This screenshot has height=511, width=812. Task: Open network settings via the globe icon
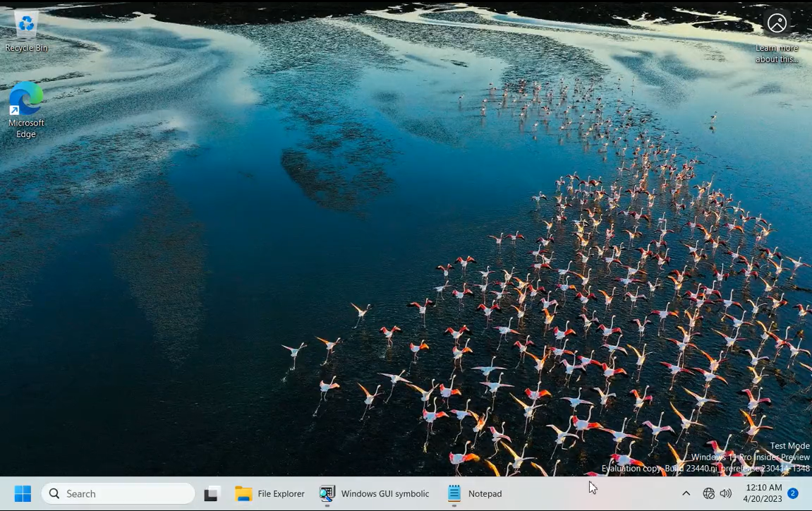[709, 493]
